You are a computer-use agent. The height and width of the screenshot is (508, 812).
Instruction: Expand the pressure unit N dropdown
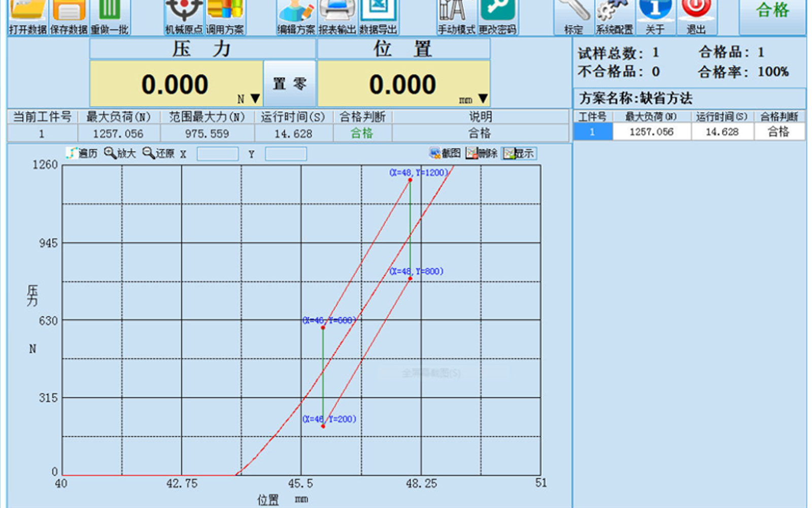click(x=255, y=99)
